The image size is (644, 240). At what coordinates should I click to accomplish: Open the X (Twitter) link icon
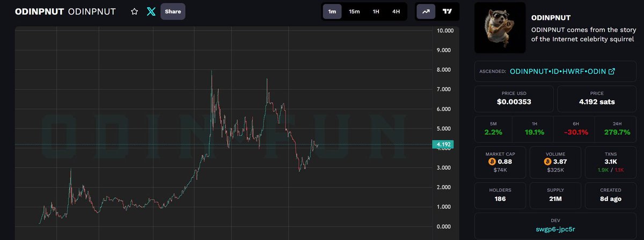point(151,11)
